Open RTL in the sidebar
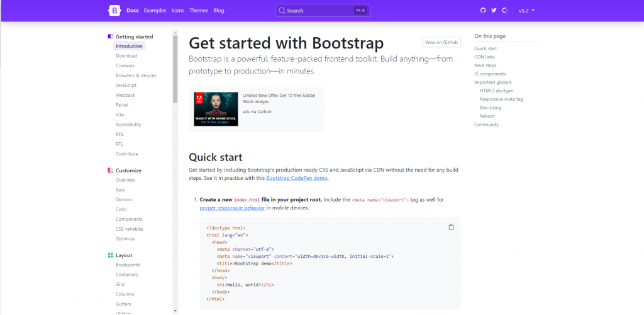Screen dimensions: 644x315 coord(119,144)
